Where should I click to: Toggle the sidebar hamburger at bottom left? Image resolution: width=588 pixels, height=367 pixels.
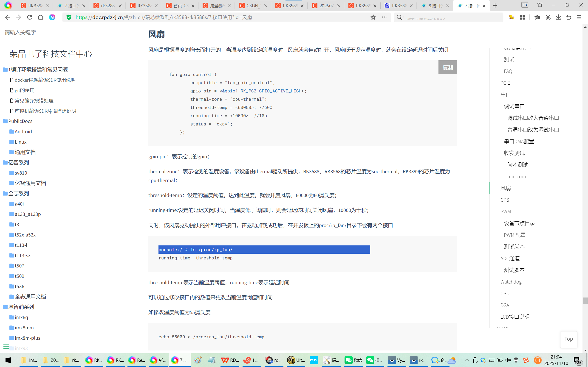click(x=6, y=346)
